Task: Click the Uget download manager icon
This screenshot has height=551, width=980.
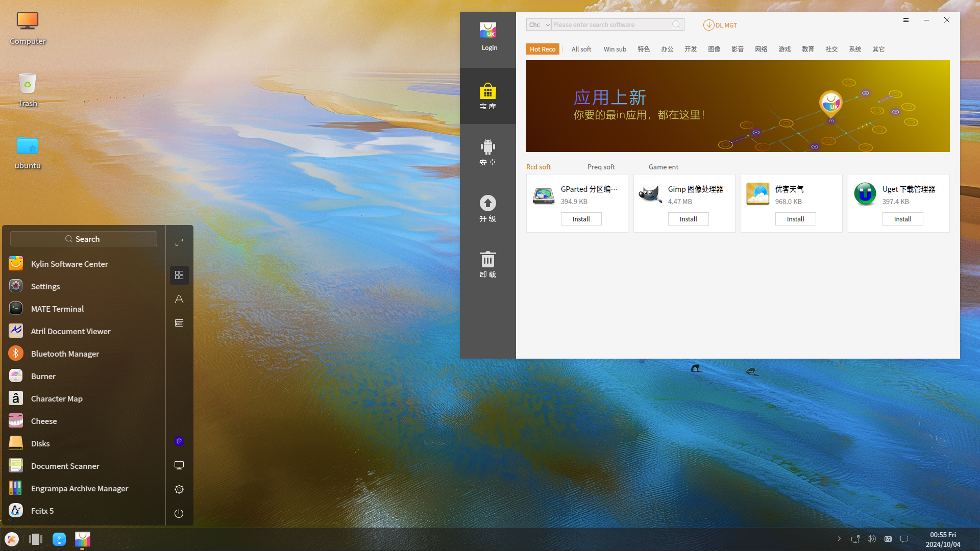Action: click(865, 195)
